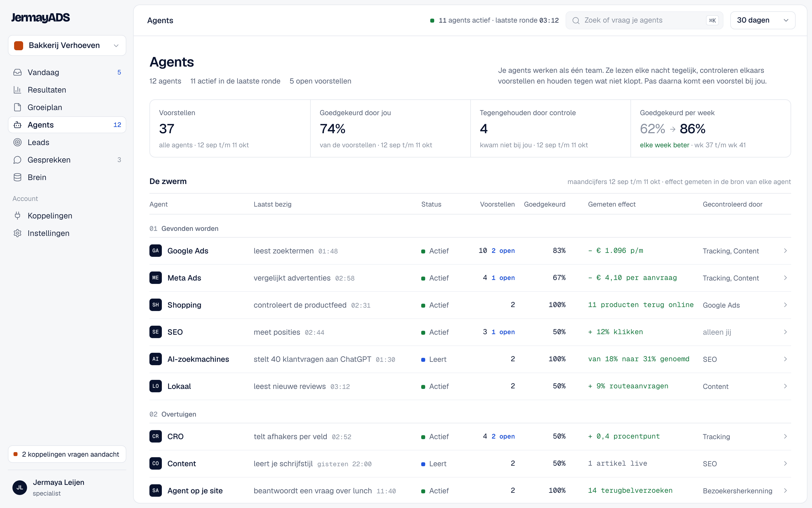The image size is (812, 508).
Task: Open the Bakkerij Verhoeven account dropdown
Action: [67, 45]
